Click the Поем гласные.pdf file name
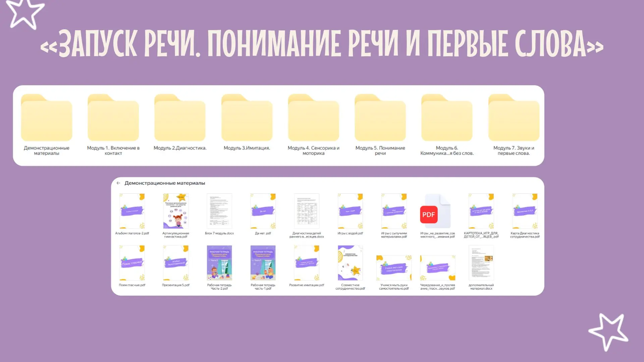 tap(132, 285)
